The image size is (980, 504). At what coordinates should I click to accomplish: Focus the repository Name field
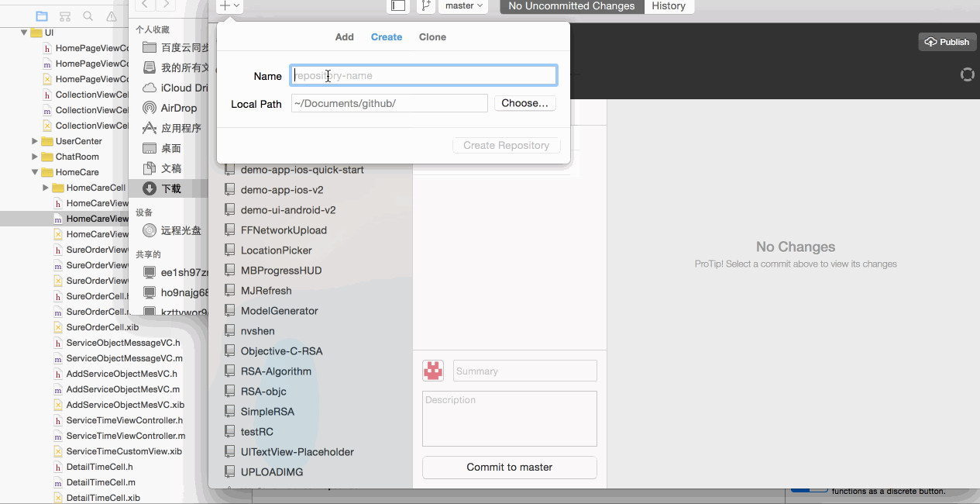click(424, 75)
